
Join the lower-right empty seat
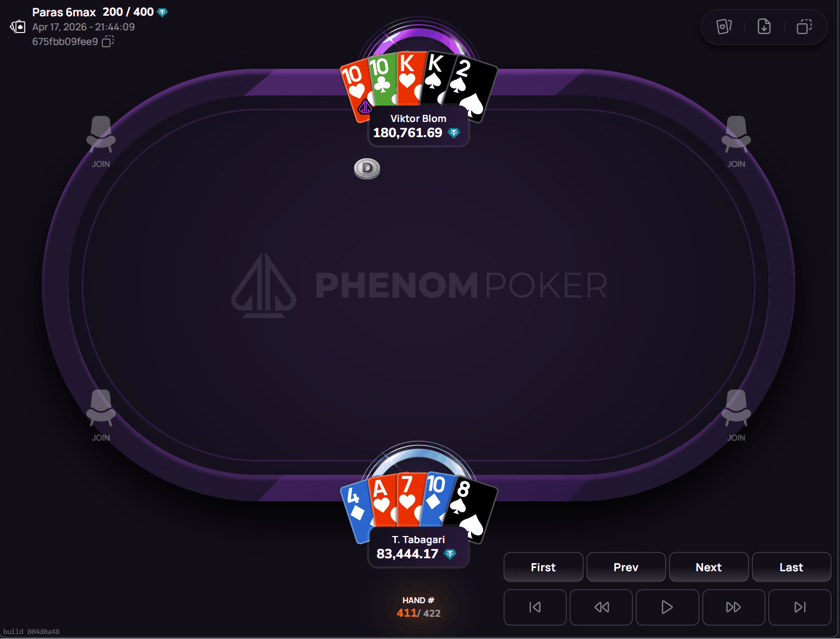click(736, 416)
